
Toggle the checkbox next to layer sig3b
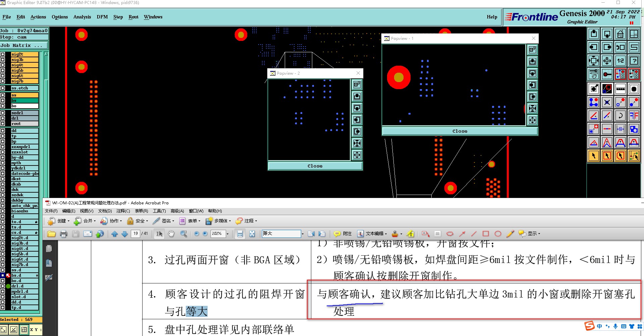click(3, 60)
